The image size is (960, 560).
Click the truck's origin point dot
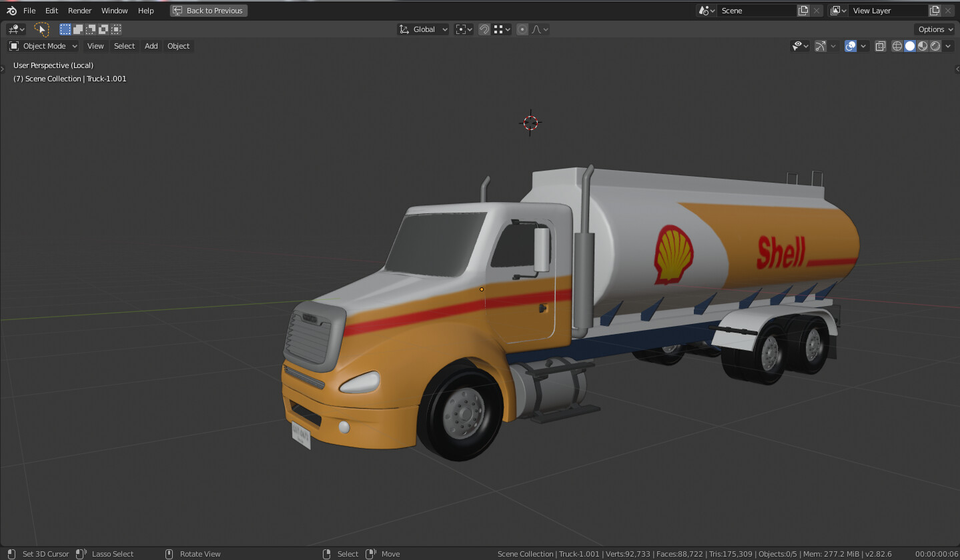[x=482, y=289]
